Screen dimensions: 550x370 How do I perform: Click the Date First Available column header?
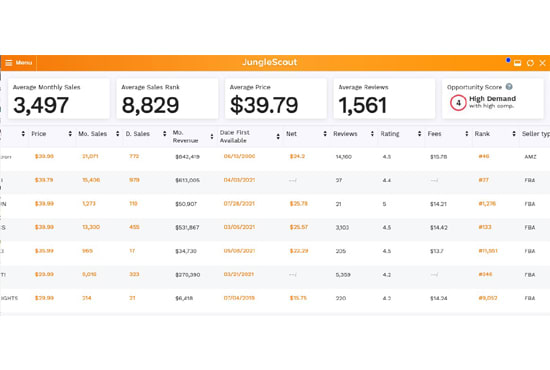coord(235,136)
